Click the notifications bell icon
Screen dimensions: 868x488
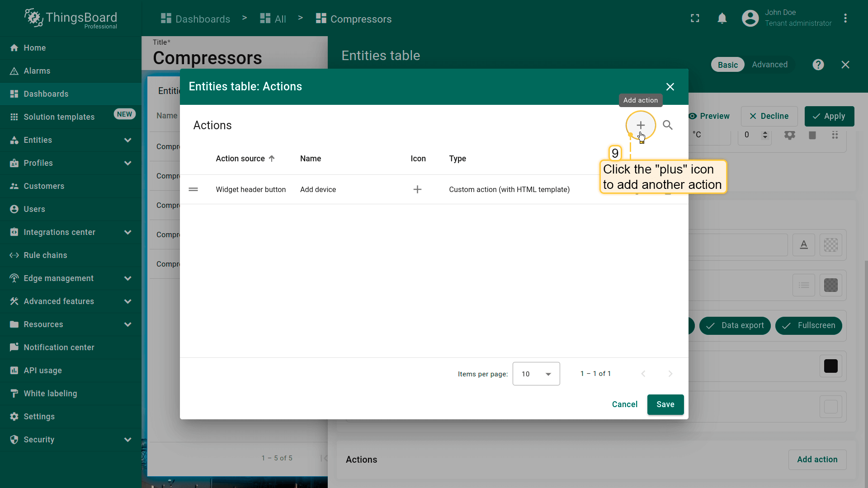(722, 19)
